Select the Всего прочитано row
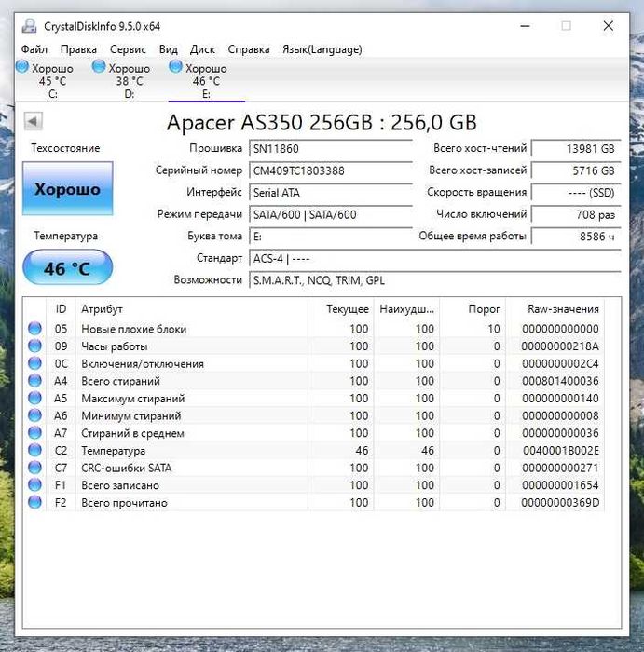 point(314,503)
